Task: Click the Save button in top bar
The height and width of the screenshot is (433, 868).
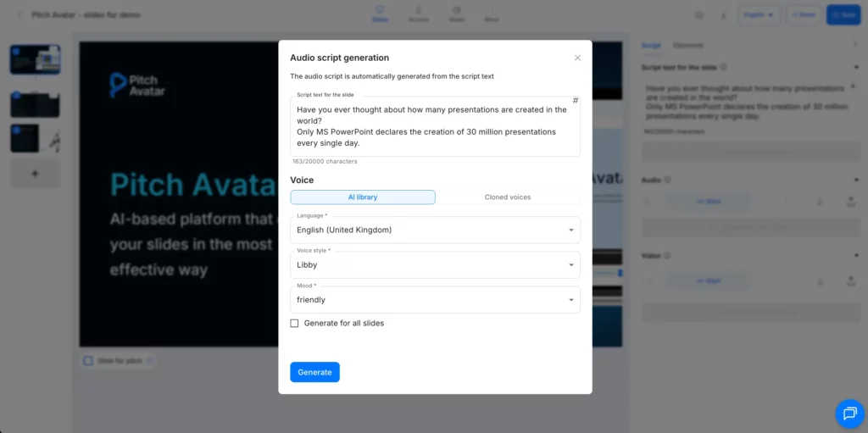Action: click(842, 14)
